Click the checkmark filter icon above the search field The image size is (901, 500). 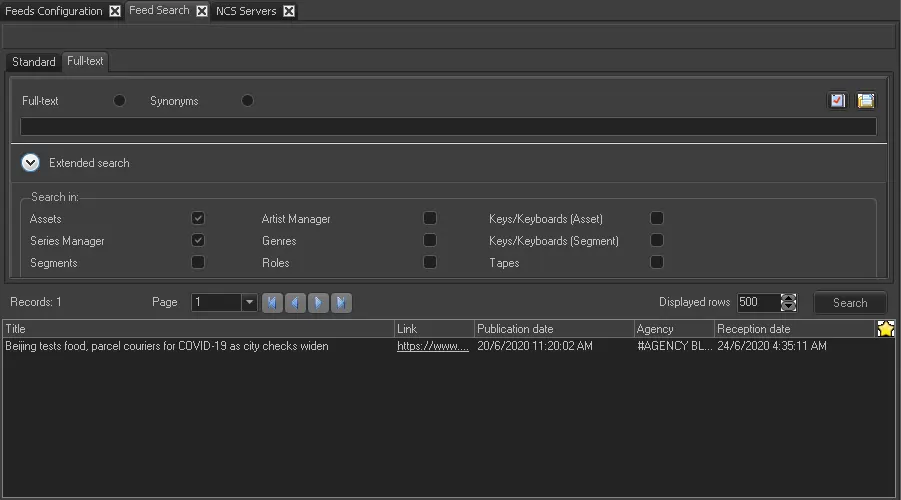[838, 101]
